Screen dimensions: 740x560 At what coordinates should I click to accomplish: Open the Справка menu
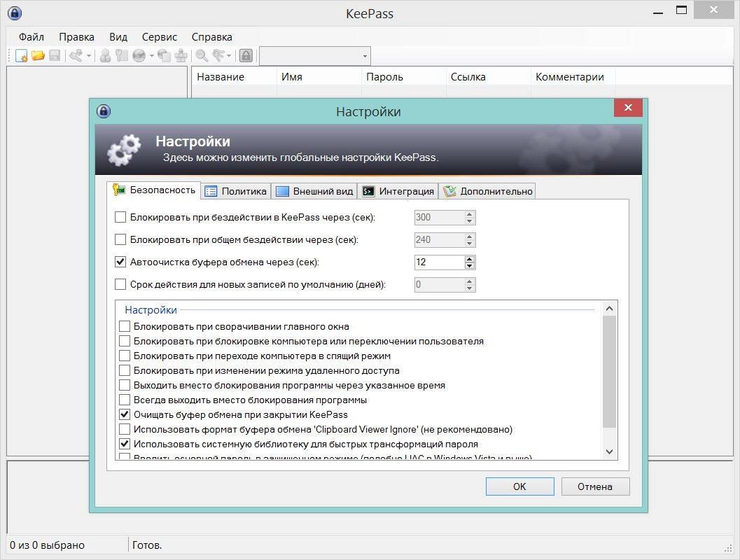tap(212, 37)
